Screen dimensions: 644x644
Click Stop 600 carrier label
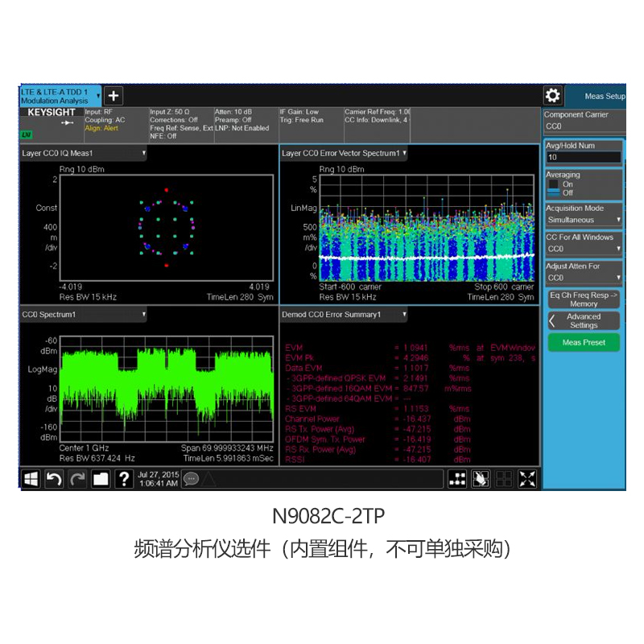point(504,287)
